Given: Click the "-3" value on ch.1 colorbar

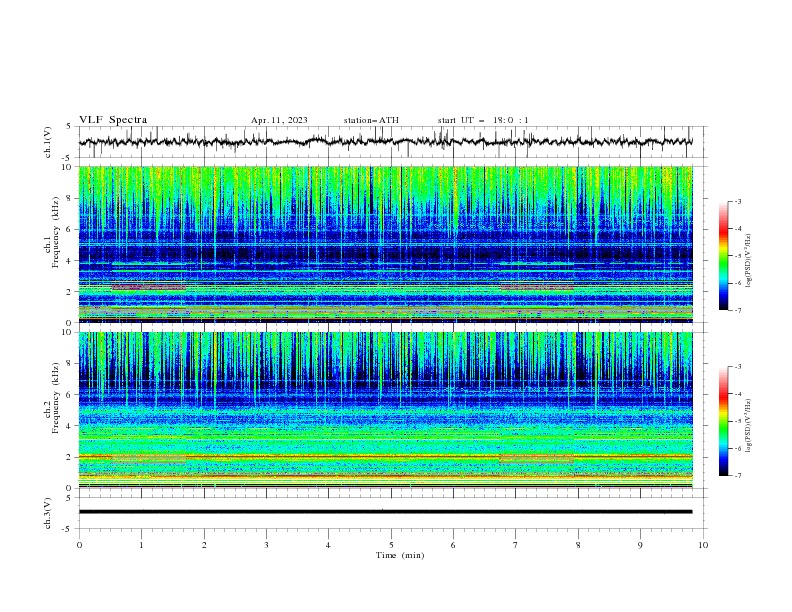Looking at the screenshot, I should point(737,201).
